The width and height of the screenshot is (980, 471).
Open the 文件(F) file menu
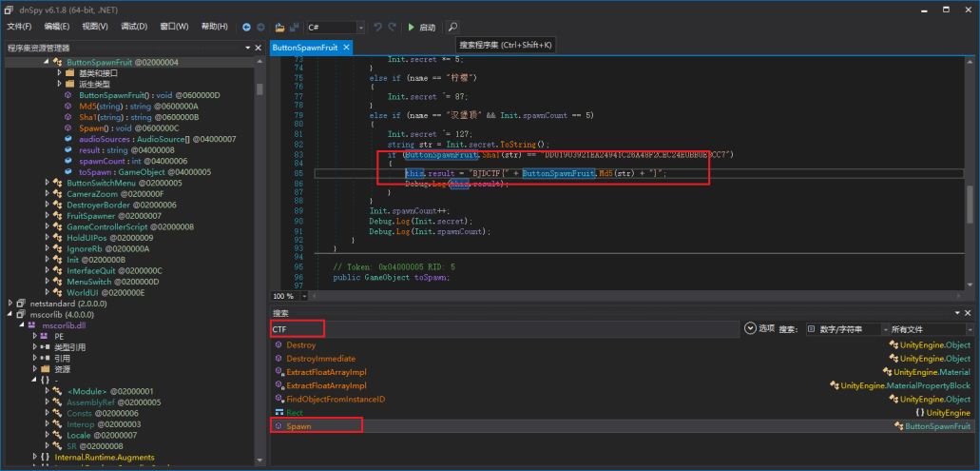pos(19,27)
